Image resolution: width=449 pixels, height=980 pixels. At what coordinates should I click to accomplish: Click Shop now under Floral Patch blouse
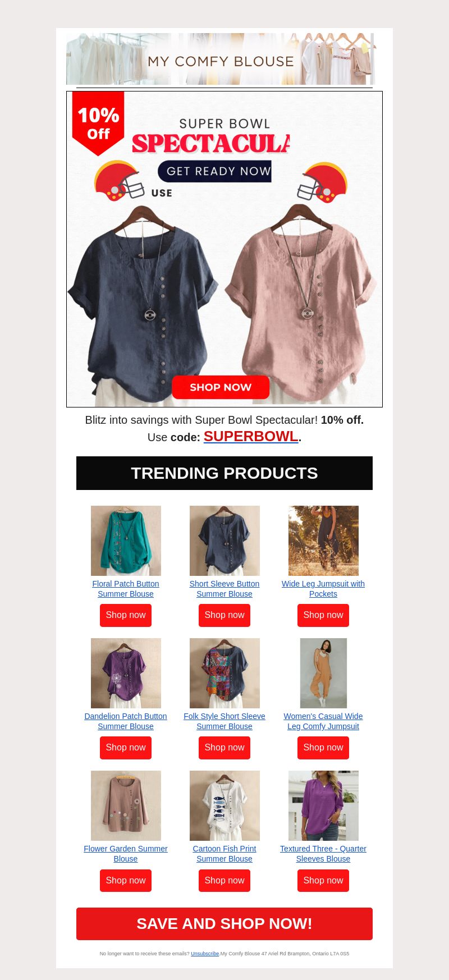point(126,615)
